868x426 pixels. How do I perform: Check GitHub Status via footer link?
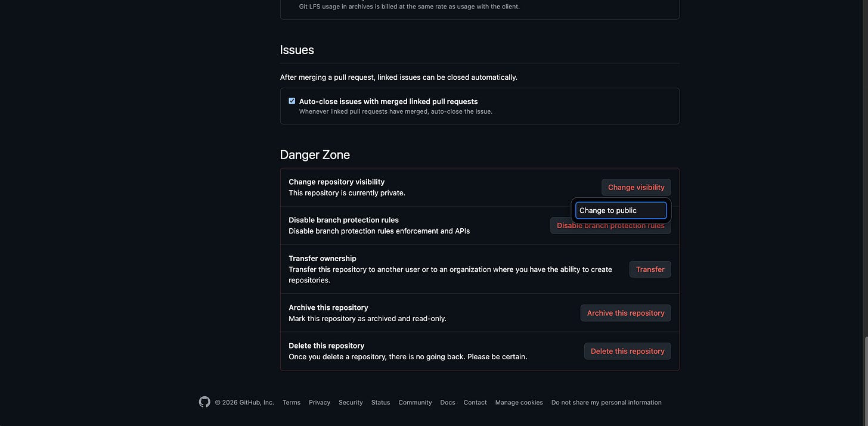pos(380,401)
